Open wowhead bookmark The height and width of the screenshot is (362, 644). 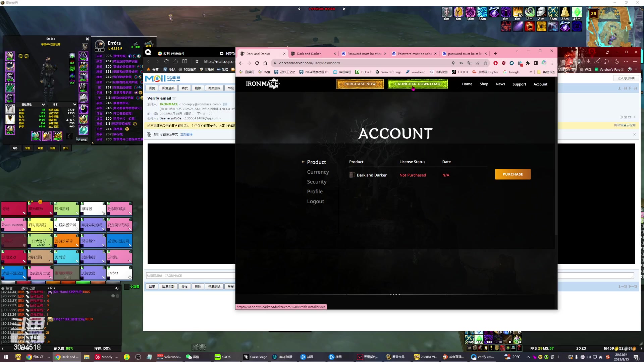(415, 72)
